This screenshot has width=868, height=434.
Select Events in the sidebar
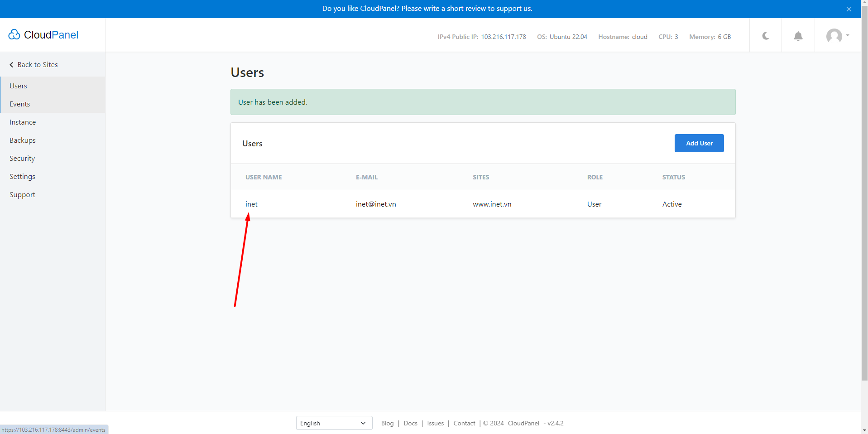pos(19,104)
